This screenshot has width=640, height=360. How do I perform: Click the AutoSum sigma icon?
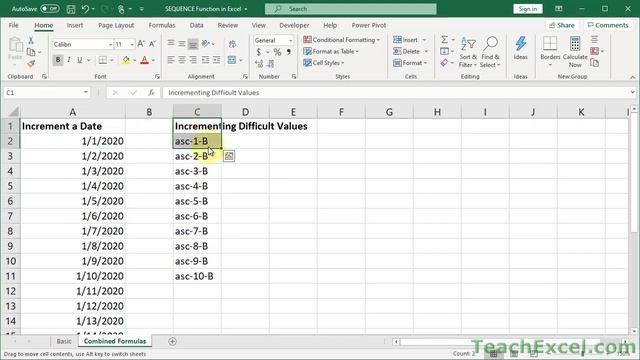[444, 40]
